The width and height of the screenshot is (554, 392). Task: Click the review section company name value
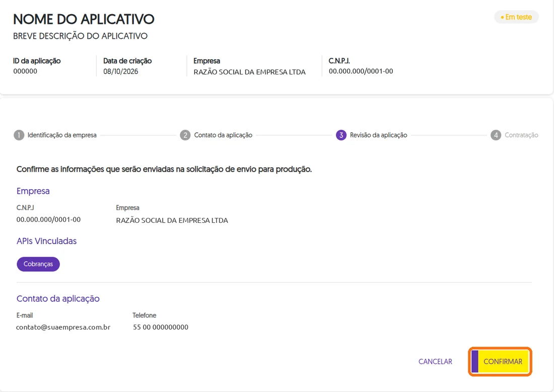point(172,220)
